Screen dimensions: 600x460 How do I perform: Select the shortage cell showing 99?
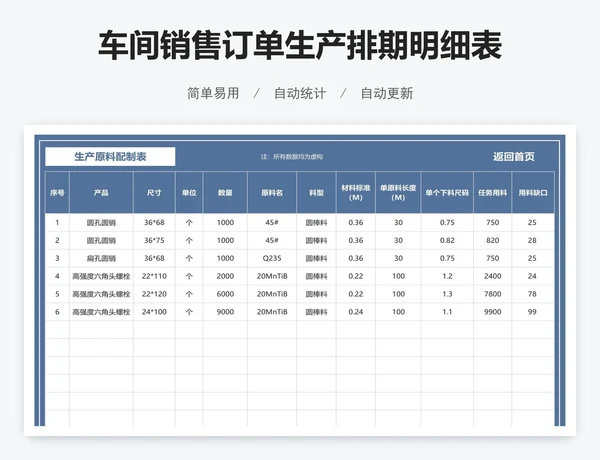pyautogui.click(x=533, y=312)
